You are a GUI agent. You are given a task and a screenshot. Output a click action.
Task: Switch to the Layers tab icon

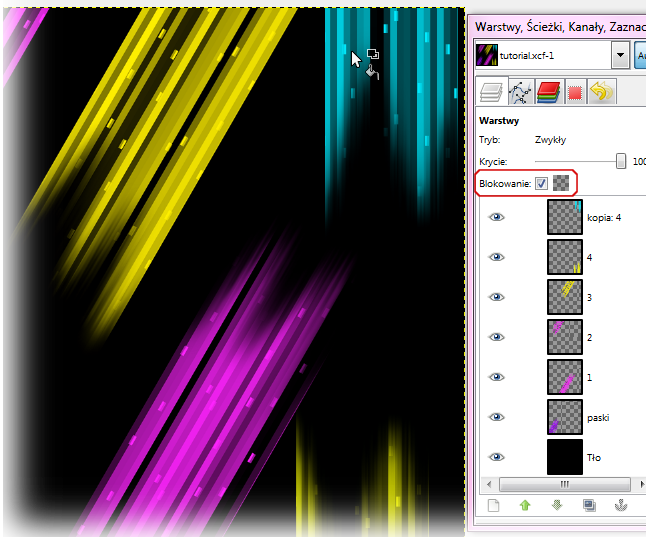click(x=490, y=92)
